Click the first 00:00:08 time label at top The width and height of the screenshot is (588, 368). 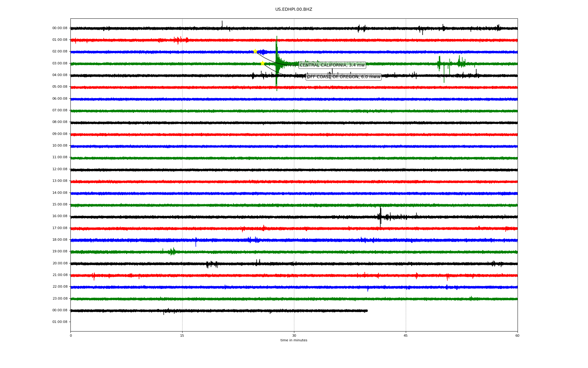point(60,28)
